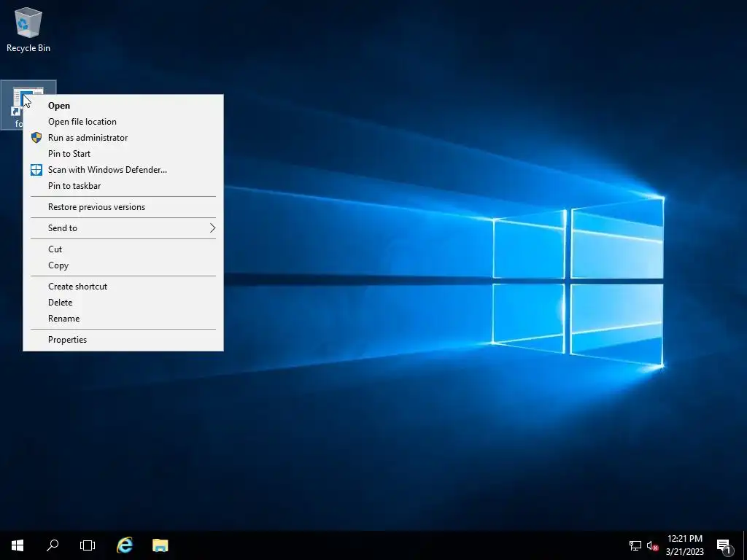This screenshot has height=560, width=747.
Task: Choose Rename in the context menu
Action: coord(123,319)
